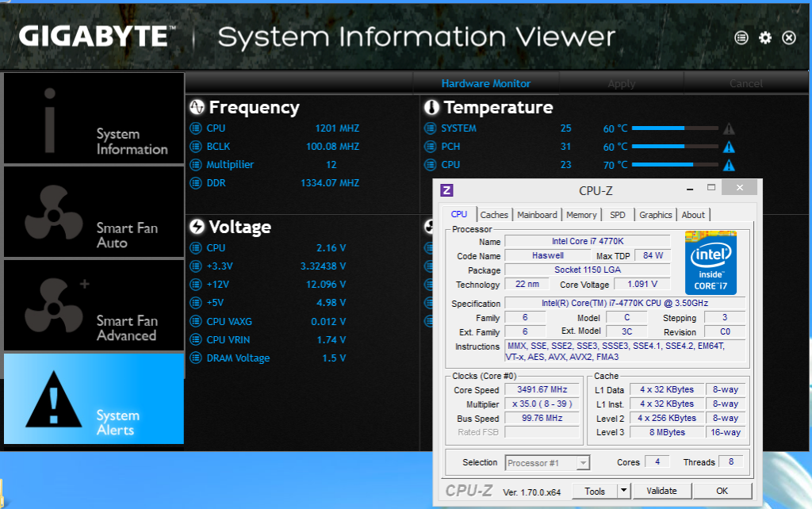Click the list icon beside CPU VAXG

click(x=196, y=322)
